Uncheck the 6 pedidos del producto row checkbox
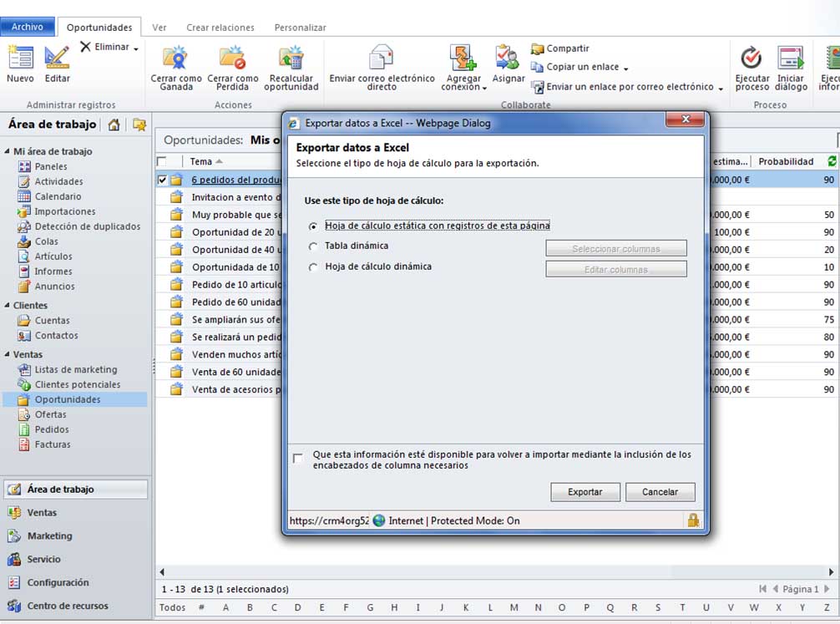840x624 pixels. pos(162,180)
